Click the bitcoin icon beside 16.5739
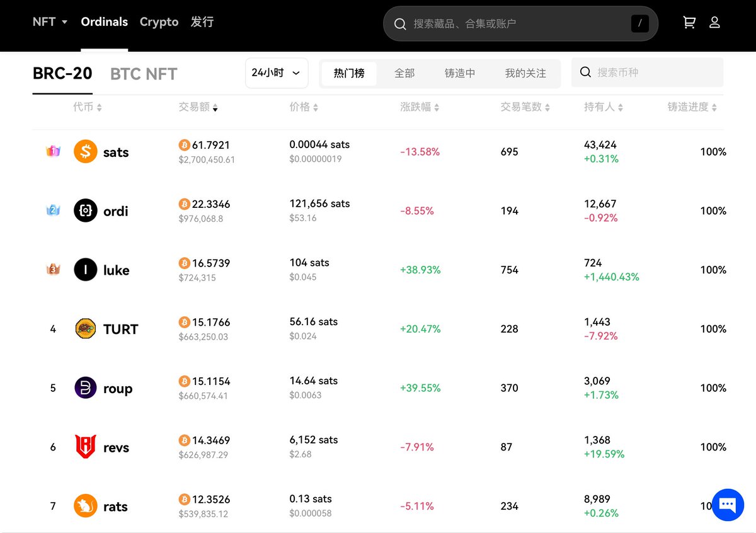This screenshot has width=756, height=533. (x=184, y=263)
